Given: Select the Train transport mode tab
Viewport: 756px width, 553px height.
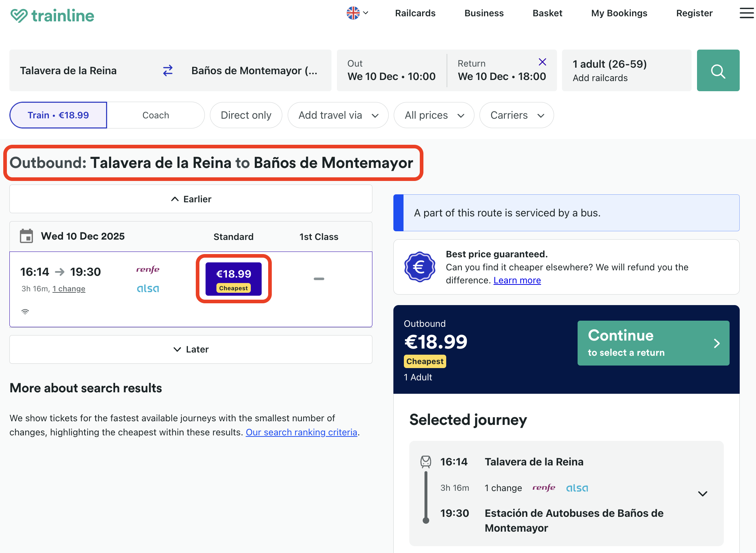Looking at the screenshot, I should point(58,115).
